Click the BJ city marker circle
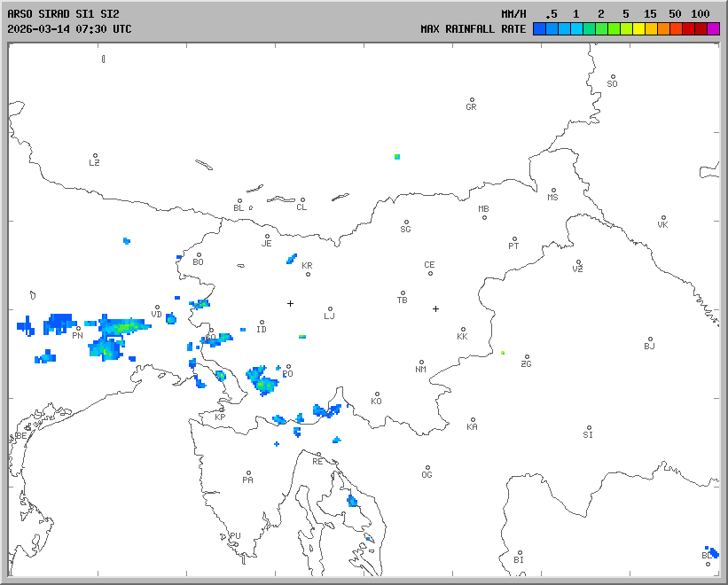728x585 pixels. 650,339
